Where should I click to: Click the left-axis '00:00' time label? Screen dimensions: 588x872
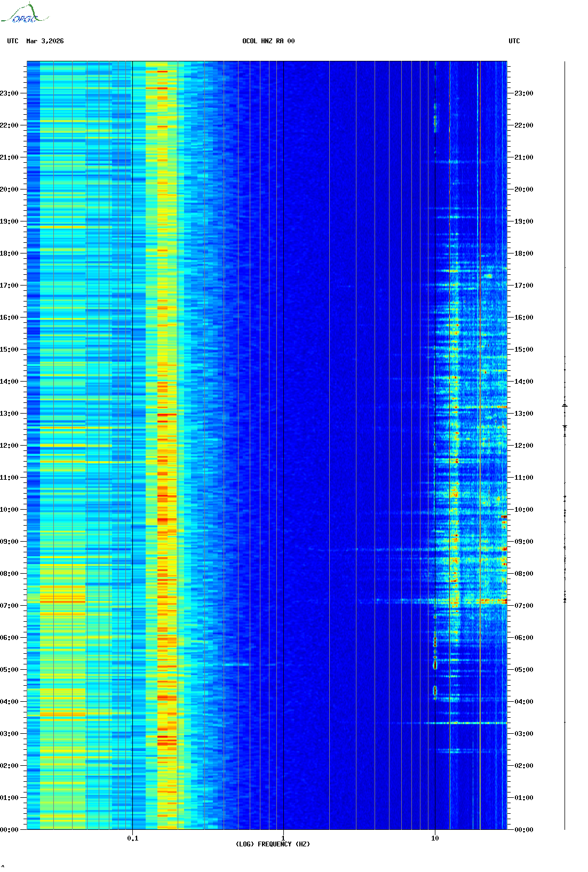pyautogui.click(x=9, y=830)
